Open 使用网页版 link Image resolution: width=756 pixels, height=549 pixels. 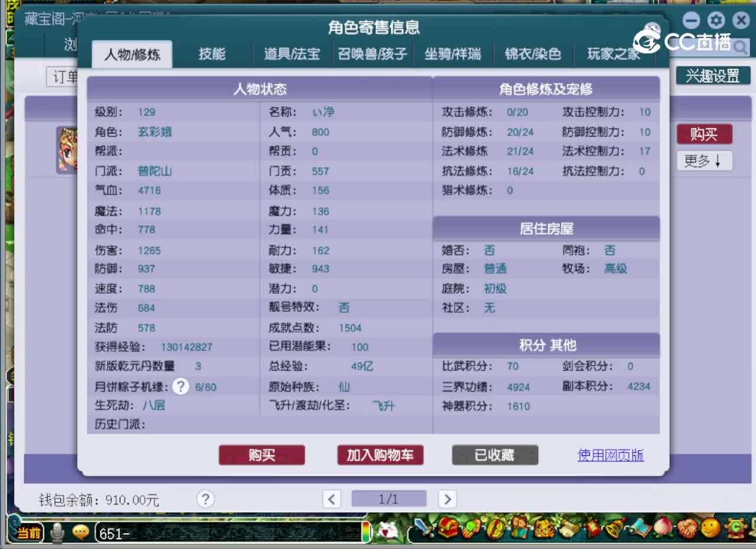tap(611, 455)
